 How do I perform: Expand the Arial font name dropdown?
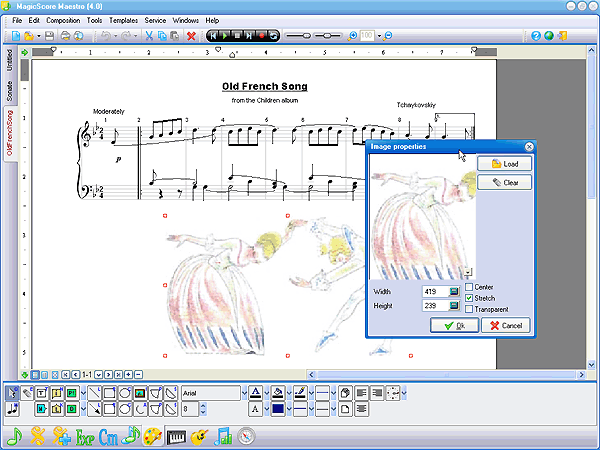pyautogui.click(x=244, y=393)
